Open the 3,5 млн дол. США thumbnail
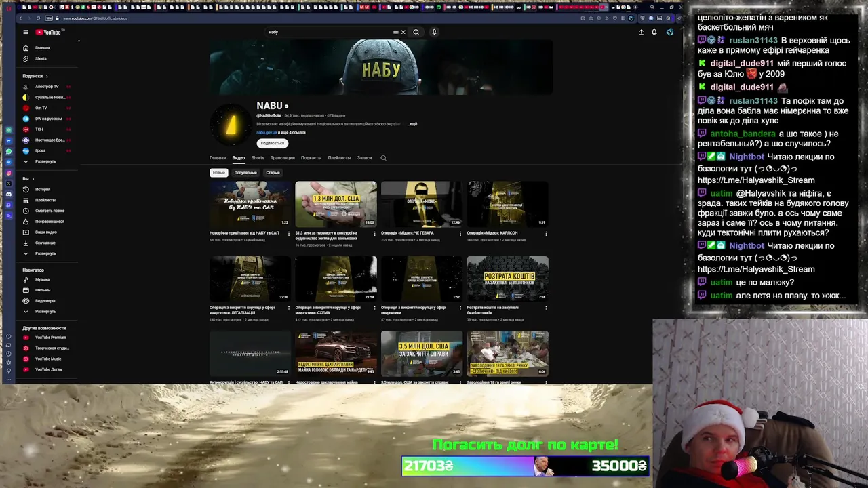This screenshot has height=488, width=868. point(422,353)
